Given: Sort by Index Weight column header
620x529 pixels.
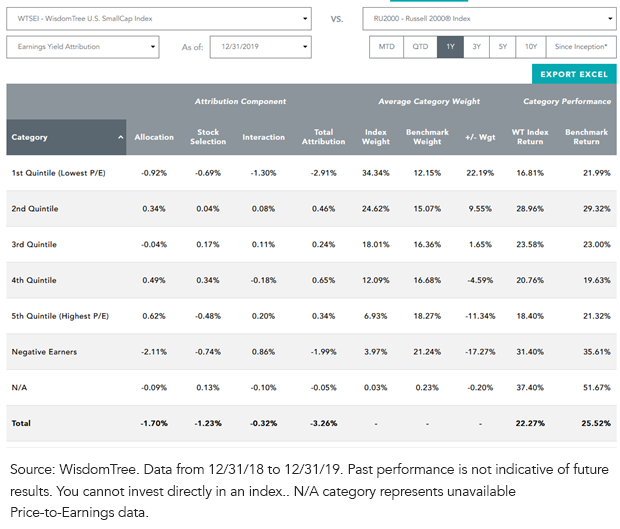Looking at the screenshot, I should pyautogui.click(x=376, y=137).
